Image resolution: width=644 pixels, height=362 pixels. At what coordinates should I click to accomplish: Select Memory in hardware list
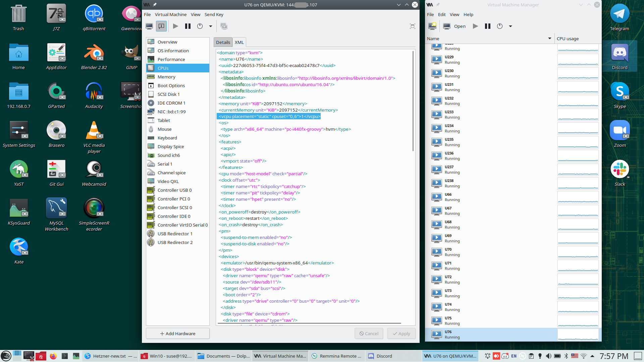[166, 77]
